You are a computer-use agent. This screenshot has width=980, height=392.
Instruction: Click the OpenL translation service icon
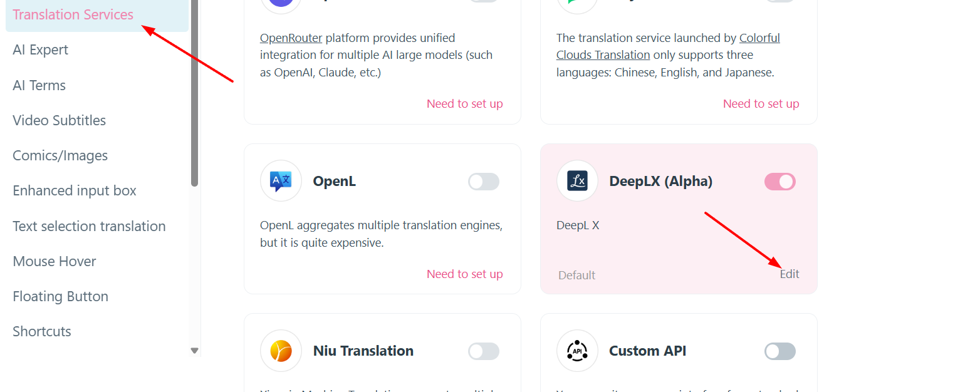281,181
